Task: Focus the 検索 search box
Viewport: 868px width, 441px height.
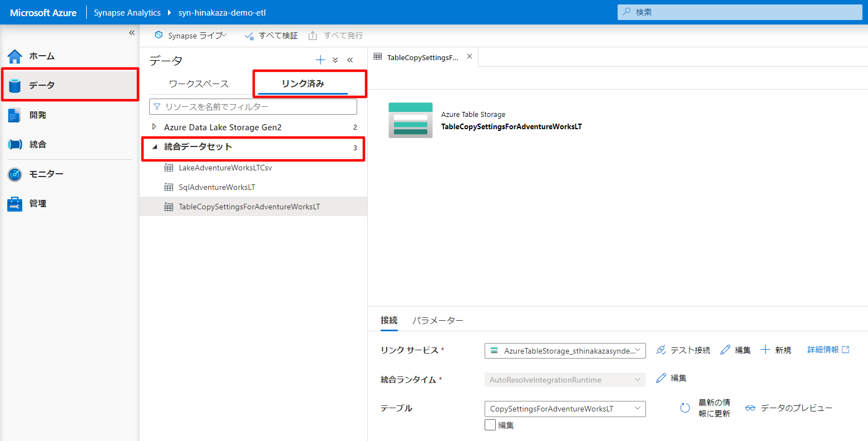Action: pyautogui.click(x=740, y=12)
